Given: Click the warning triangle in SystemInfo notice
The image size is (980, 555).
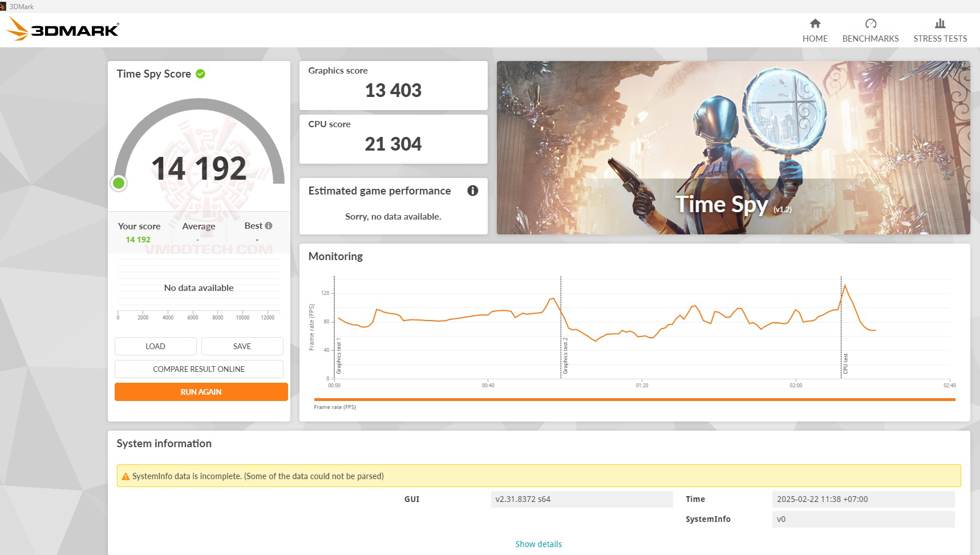Looking at the screenshot, I should 125,476.
